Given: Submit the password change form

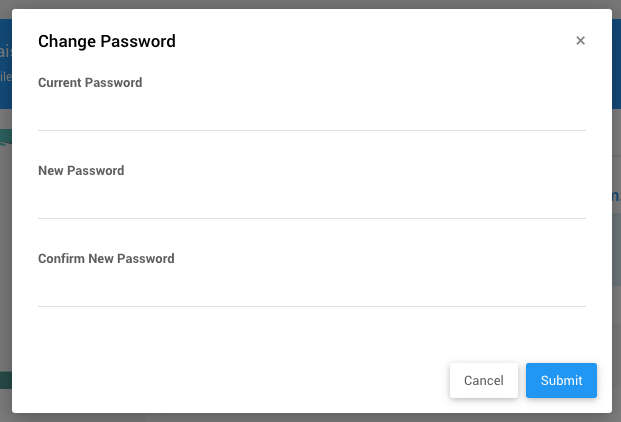Looking at the screenshot, I should pyautogui.click(x=561, y=381).
